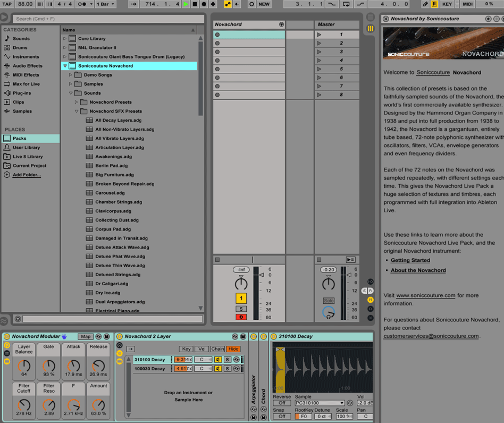Select the Audio Effects category
504x423 pixels.
point(27,65)
